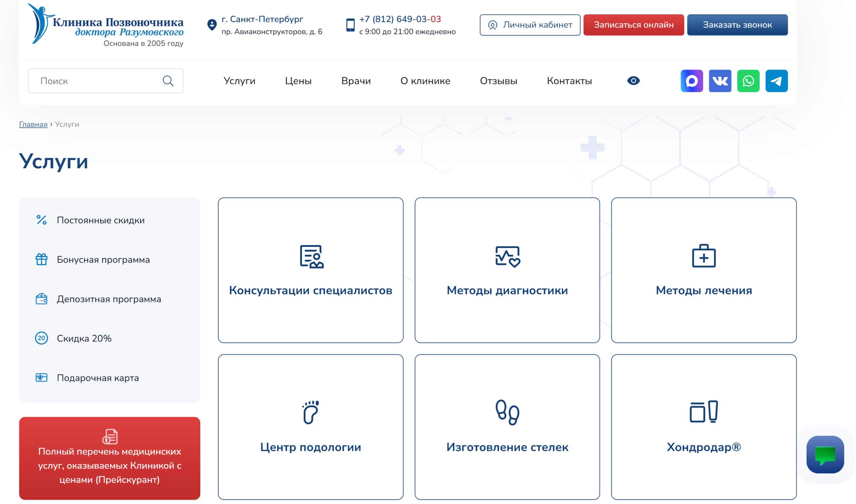The height and width of the screenshot is (504, 856).
Task: Click the location pin icon
Action: coord(212,25)
